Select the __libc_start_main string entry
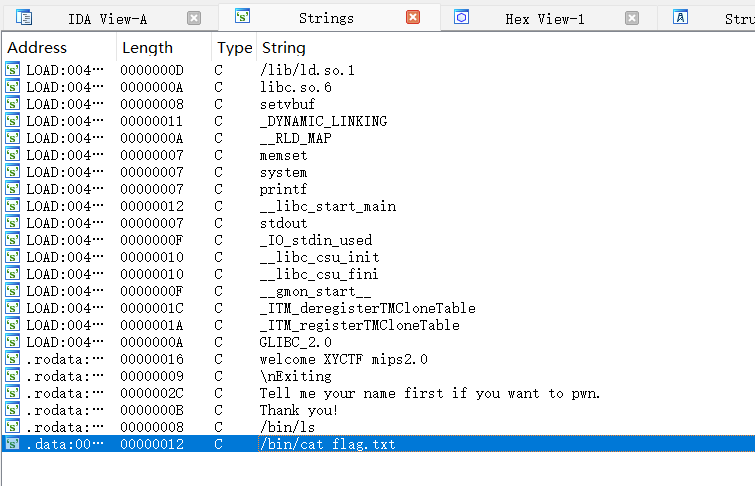This screenshot has height=486, width=755. 327,206
